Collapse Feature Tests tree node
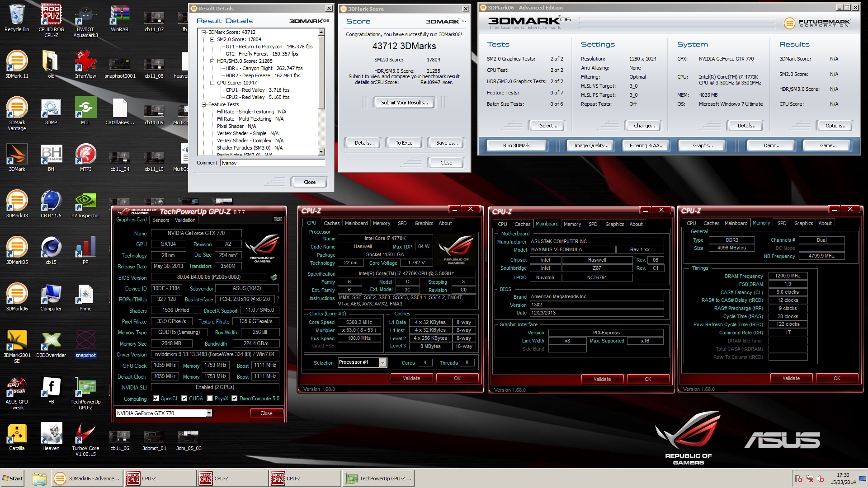The height and width of the screenshot is (488, 868). pos(204,104)
